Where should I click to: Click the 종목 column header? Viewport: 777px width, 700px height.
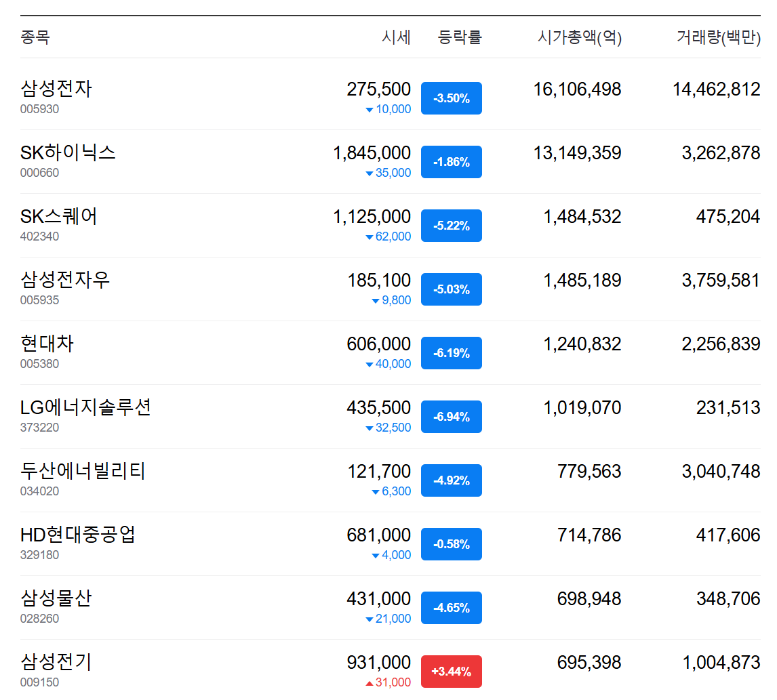coord(35,37)
